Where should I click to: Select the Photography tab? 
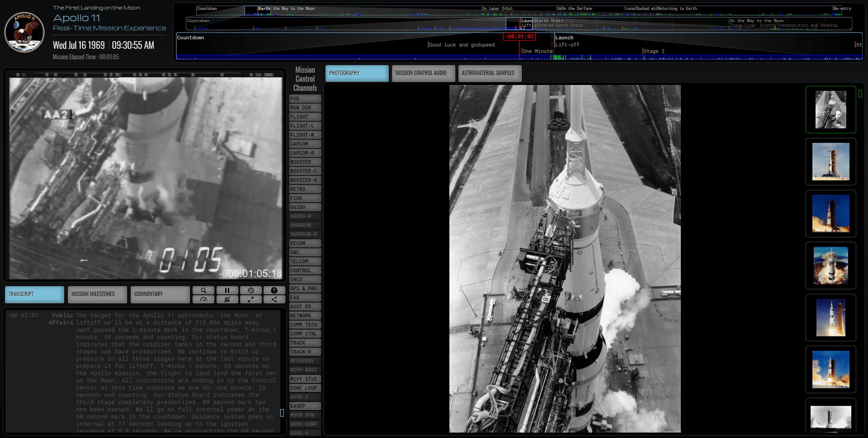357,73
